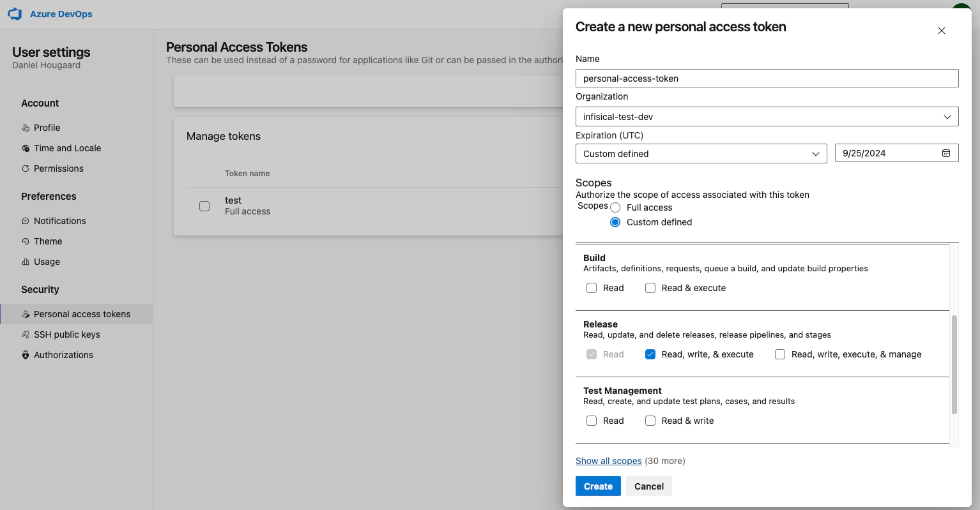Screen dimensions: 980x510
Task: Click the Cancel button
Action: (x=649, y=486)
